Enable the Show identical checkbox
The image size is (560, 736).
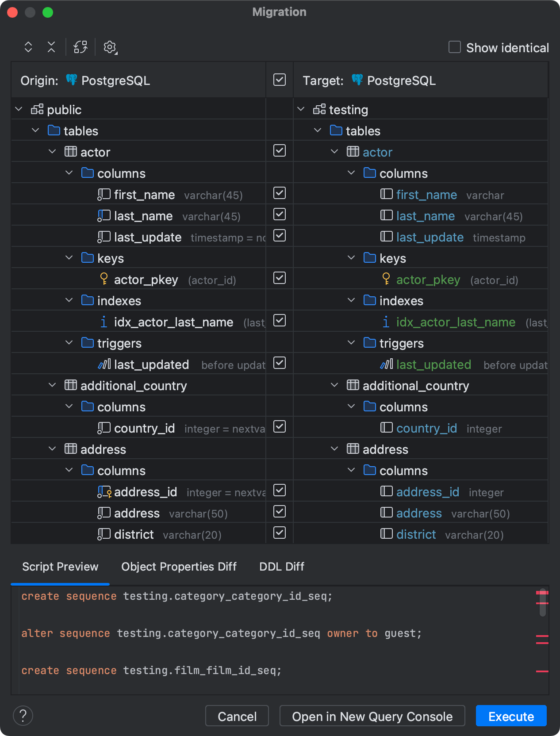point(455,47)
